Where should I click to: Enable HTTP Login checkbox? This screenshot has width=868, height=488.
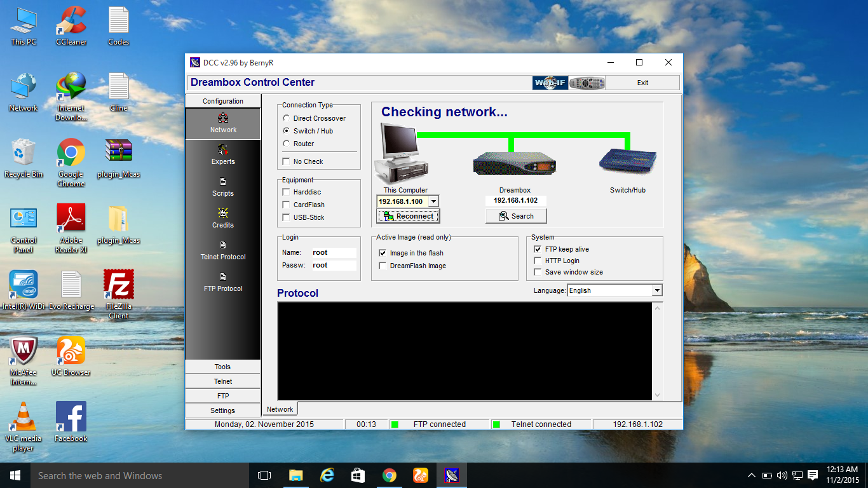[538, 261]
